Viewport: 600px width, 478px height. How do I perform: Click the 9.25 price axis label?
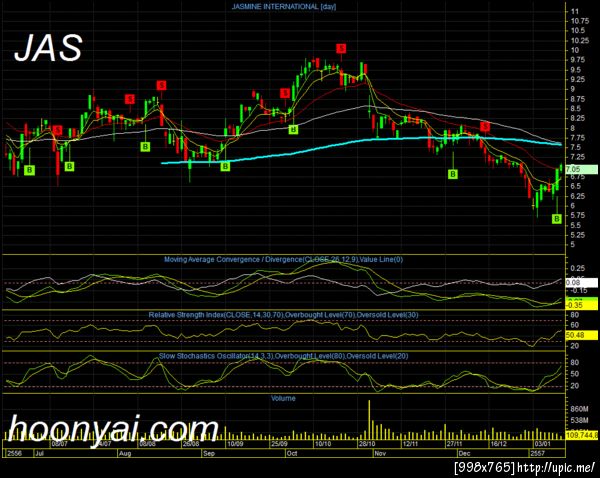point(578,80)
